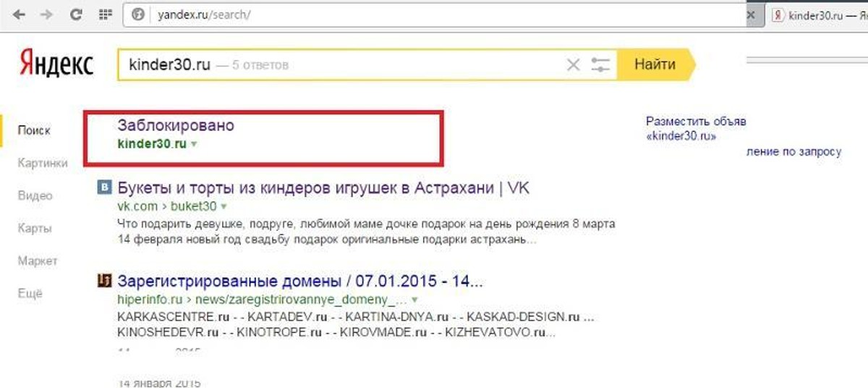This screenshot has height=388, width=868.
Task: Click the snippet line starting KARKASCENTRE.ru
Action: coord(356,318)
